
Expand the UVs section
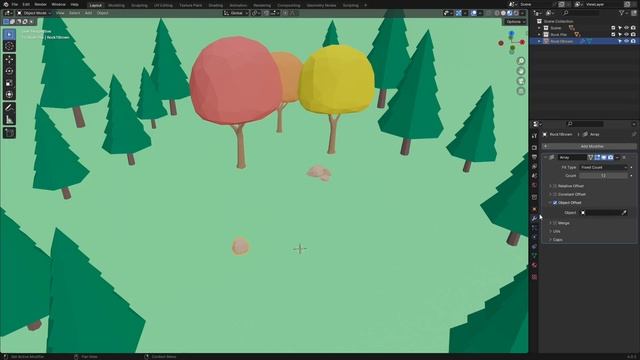(551, 231)
